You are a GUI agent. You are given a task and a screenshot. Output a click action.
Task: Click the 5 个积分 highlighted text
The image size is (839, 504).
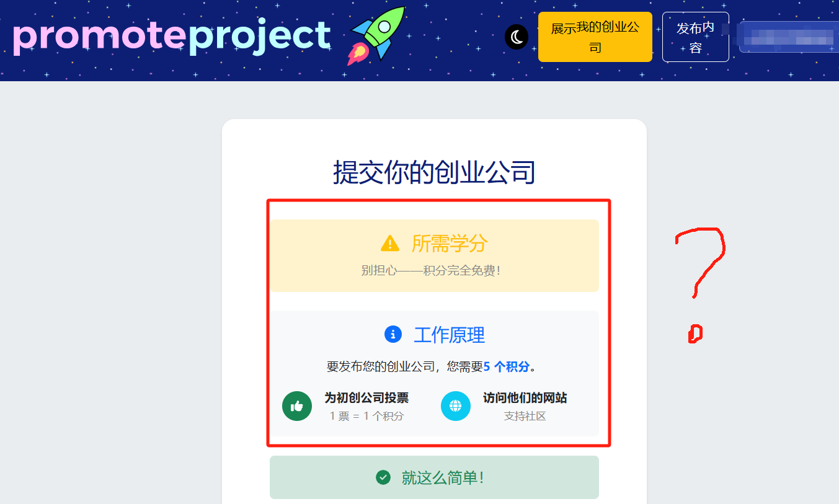507,366
